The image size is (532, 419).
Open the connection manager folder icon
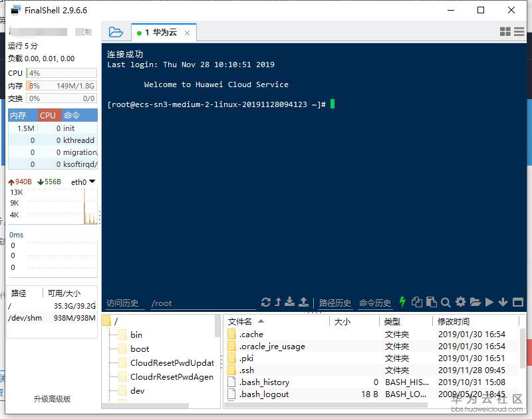click(116, 32)
